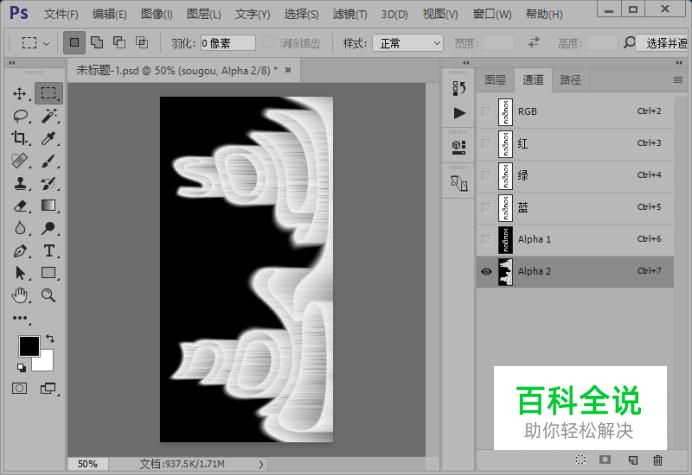Hide the Alpha 2 channel eye
This screenshot has width=692, height=475.
pyautogui.click(x=486, y=271)
